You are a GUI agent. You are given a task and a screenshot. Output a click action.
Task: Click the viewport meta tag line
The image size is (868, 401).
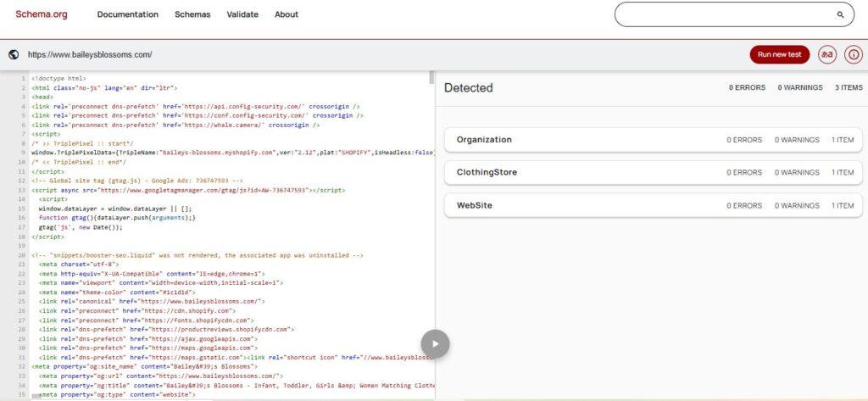[x=161, y=283]
